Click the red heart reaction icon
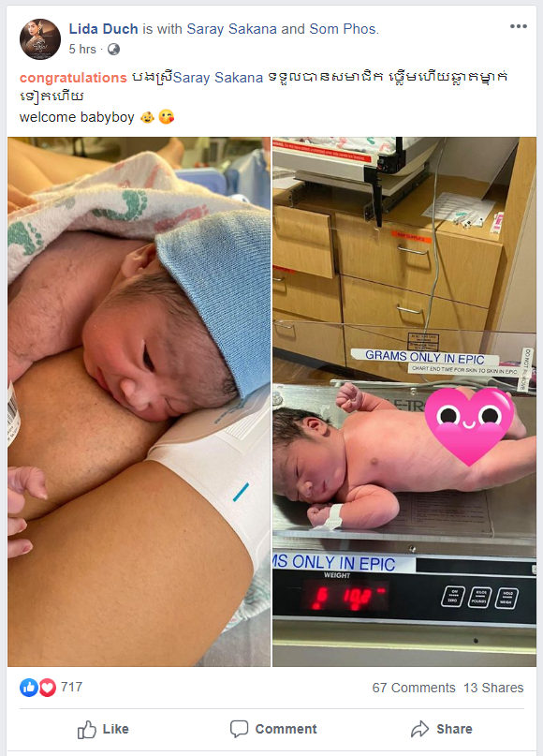Image resolution: width=543 pixels, height=756 pixels. [47, 688]
